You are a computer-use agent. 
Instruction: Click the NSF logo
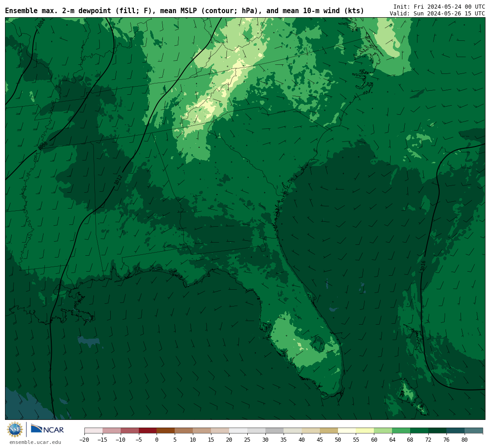click(x=15, y=429)
